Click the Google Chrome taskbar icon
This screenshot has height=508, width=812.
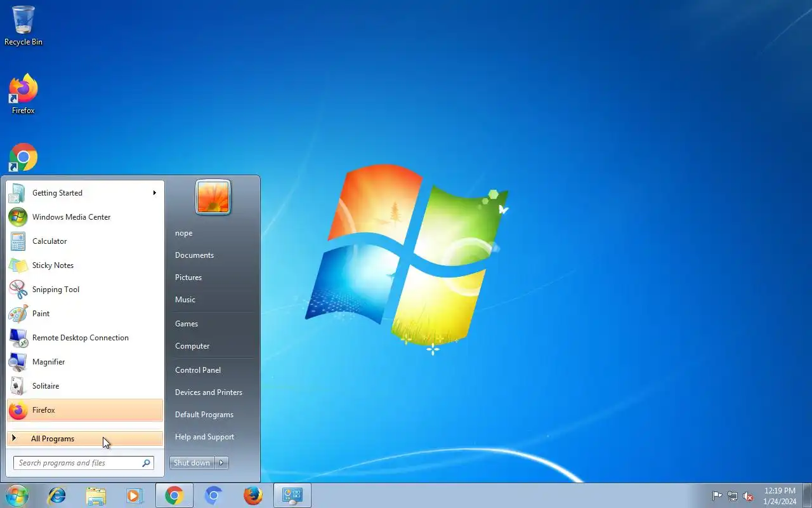coord(174,495)
